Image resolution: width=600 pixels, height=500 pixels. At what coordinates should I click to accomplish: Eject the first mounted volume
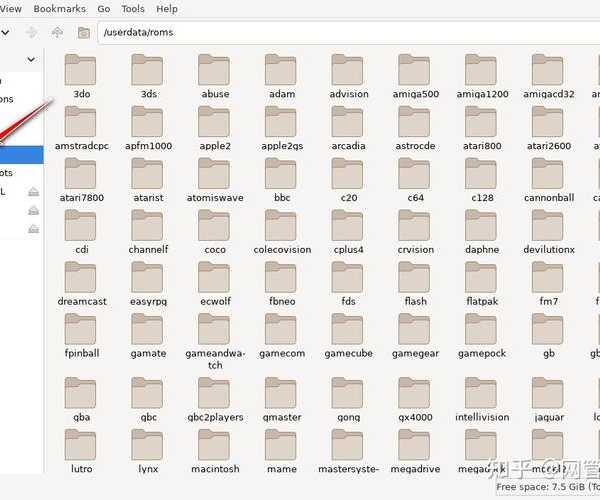click(x=34, y=191)
